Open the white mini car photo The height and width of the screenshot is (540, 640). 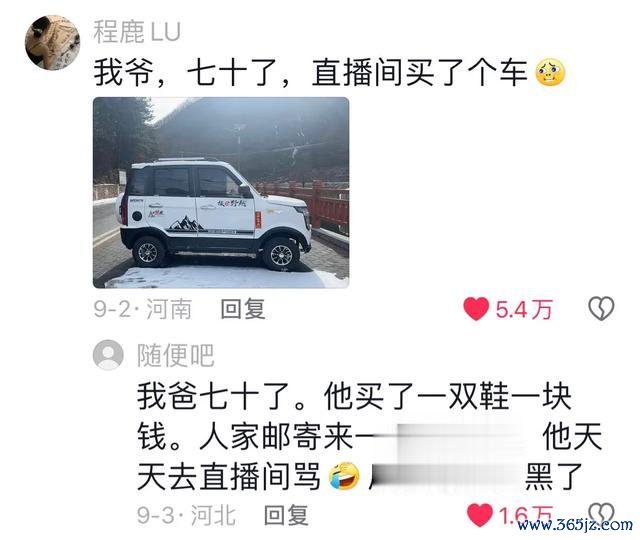[221, 193]
